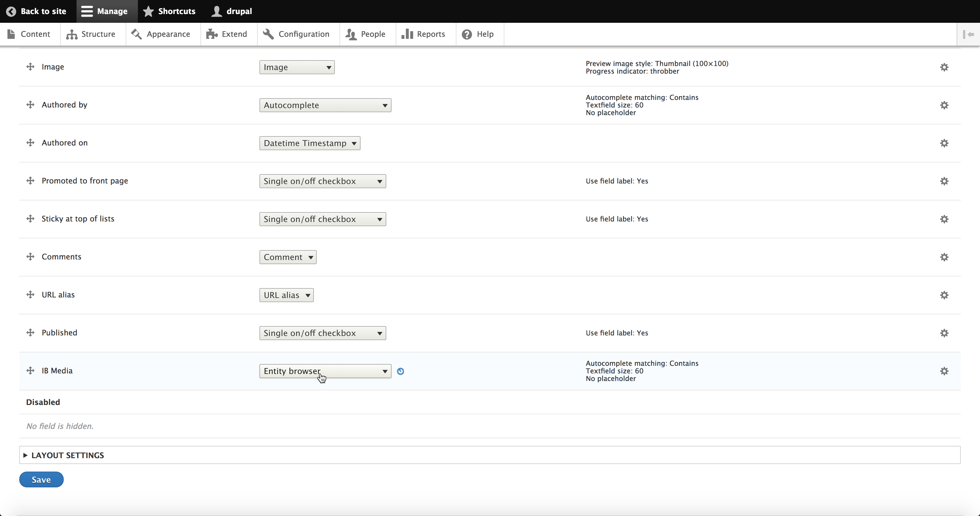Click the drag handle beside Sticky at top

click(x=30, y=219)
